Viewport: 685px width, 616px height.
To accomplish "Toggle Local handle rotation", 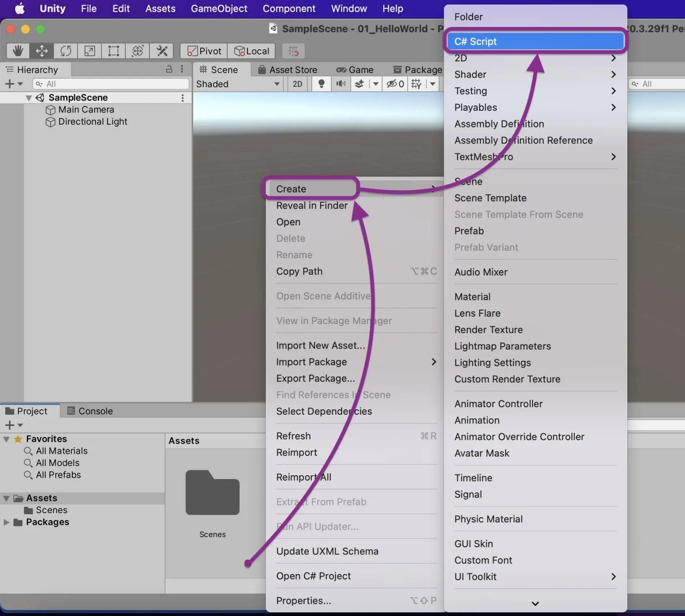I will pos(252,51).
